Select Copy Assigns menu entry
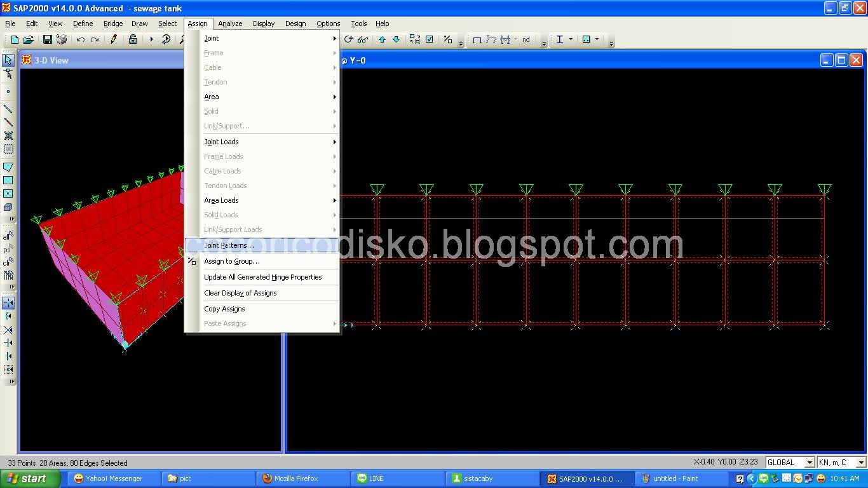 tap(262, 309)
